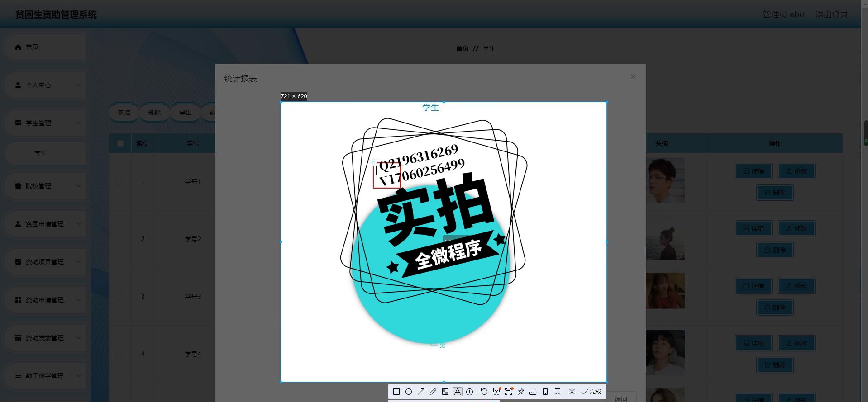Image resolution: width=868 pixels, height=402 pixels.
Task: Cancel the screenshot with X icon
Action: pyautogui.click(x=572, y=392)
